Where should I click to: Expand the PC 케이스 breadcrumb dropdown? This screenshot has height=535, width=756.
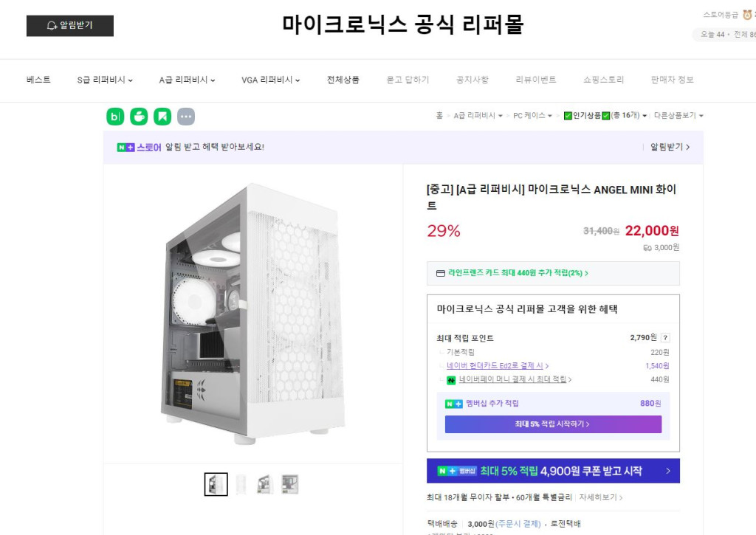[532, 116]
